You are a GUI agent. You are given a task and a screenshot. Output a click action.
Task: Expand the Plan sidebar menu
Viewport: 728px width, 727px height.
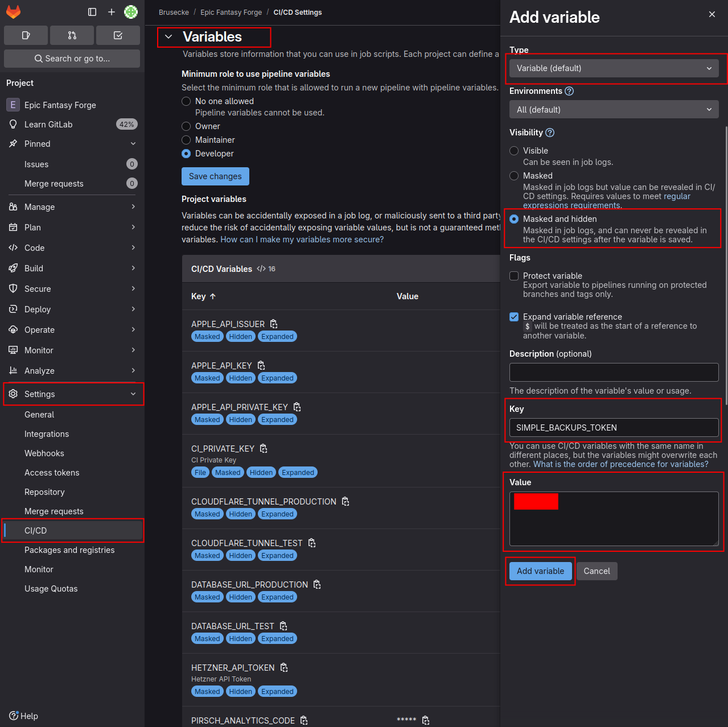72,228
